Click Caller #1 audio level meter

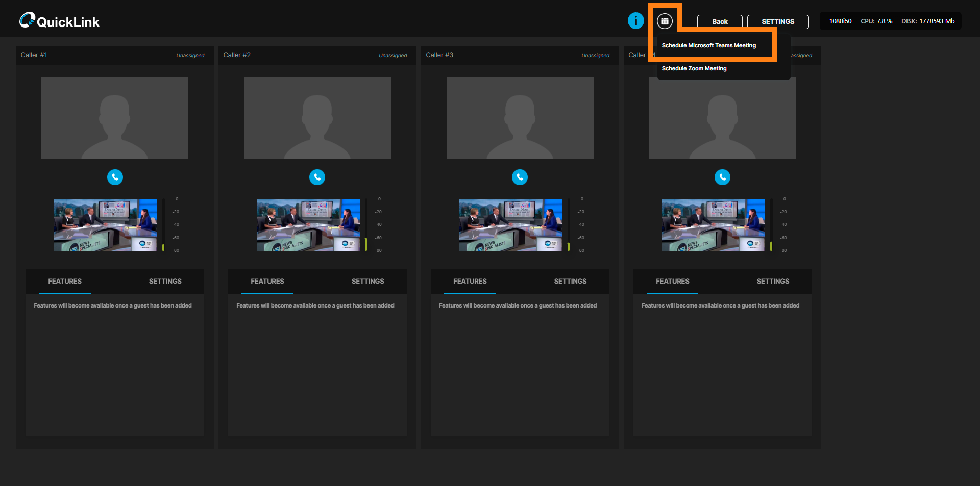pyautogui.click(x=163, y=225)
